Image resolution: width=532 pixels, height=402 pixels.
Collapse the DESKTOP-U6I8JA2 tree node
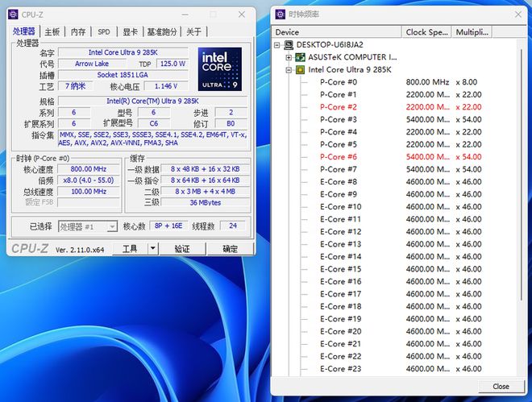point(277,45)
